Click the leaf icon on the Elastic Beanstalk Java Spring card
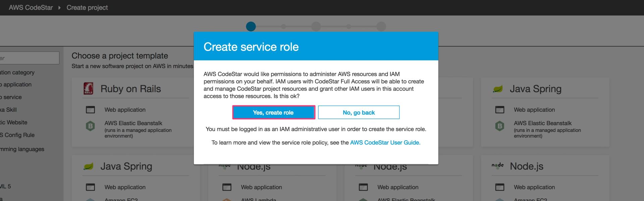Image resolution: width=644 pixels, height=201 pixels. [x=498, y=89]
